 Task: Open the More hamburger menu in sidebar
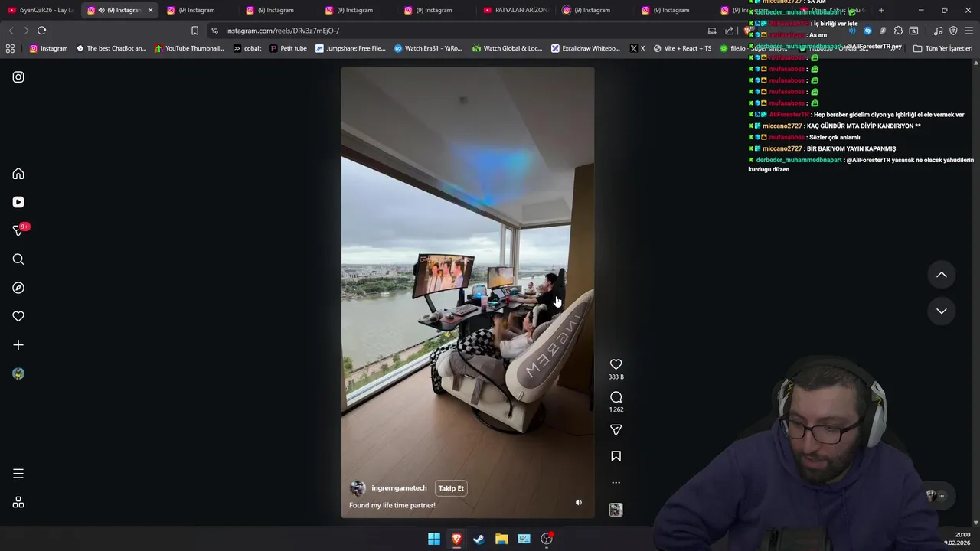point(18,474)
